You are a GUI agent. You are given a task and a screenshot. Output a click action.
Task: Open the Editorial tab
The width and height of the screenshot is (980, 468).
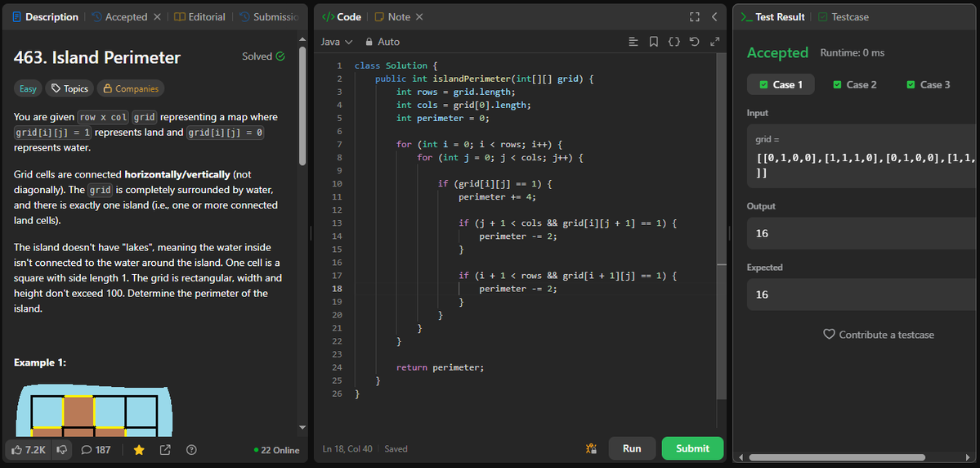tap(199, 17)
